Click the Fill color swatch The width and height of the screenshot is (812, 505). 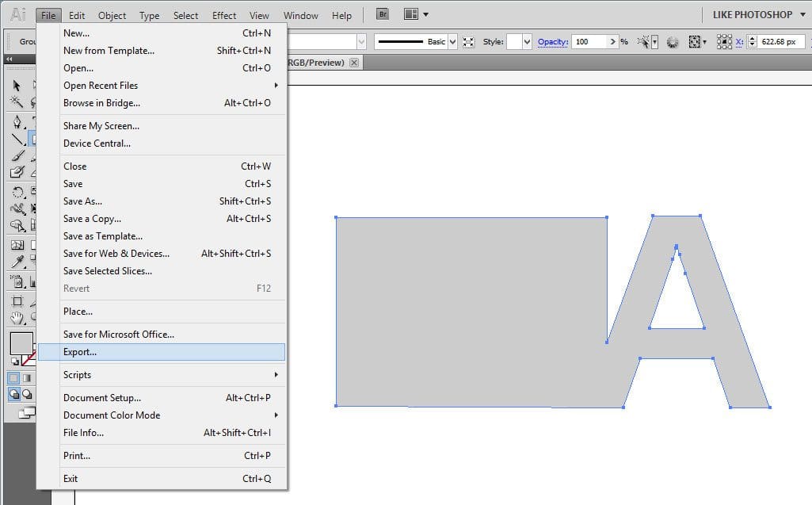point(21,342)
